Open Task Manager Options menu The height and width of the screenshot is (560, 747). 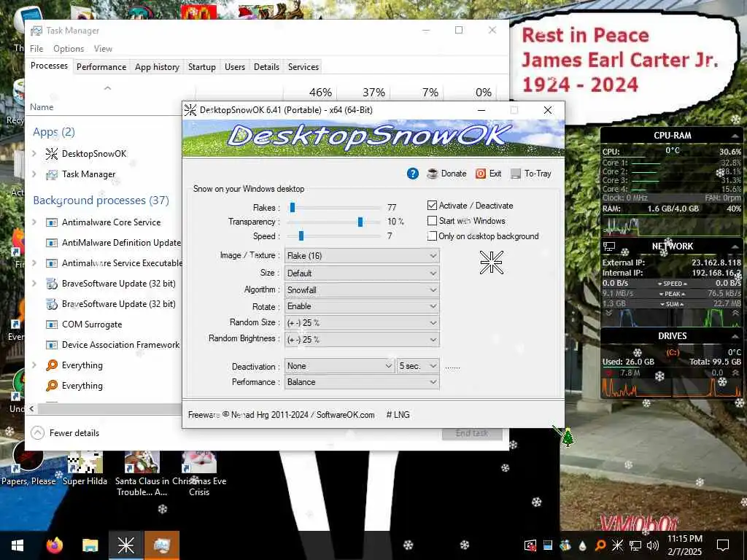coord(69,49)
